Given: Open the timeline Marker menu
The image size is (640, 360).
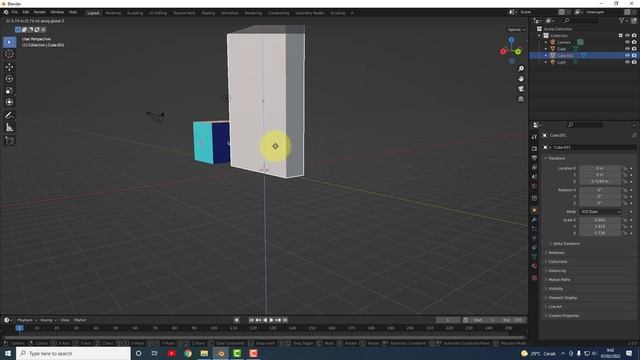Looking at the screenshot, I should click(80, 320).
